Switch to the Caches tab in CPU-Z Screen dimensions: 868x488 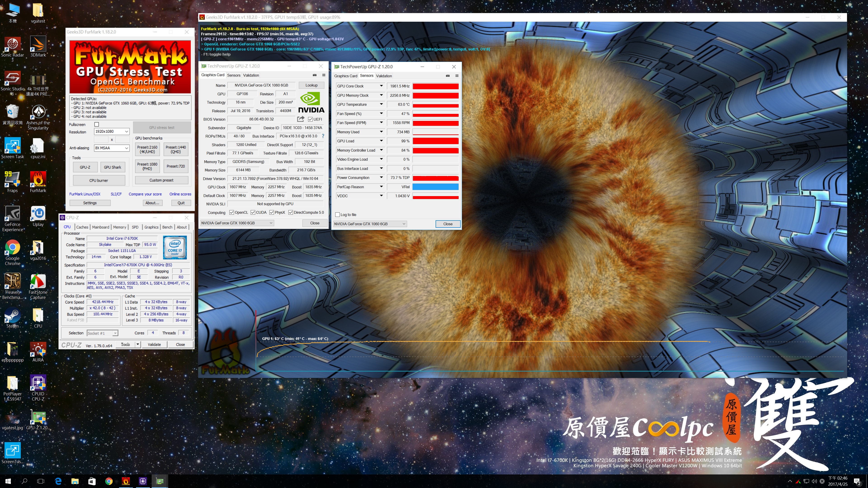tap(82, 227)
